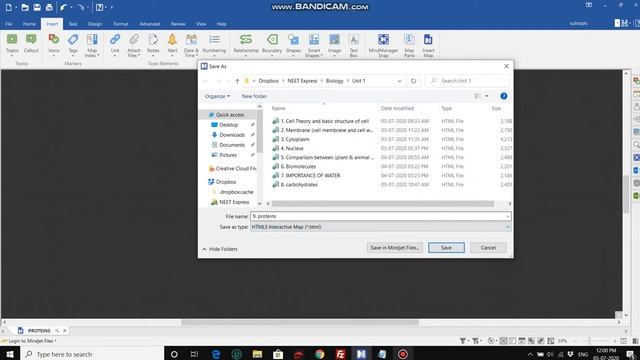Refresh the Unit 1 folder listing
This screenshot has width=640, height=360.
(413, 81)
